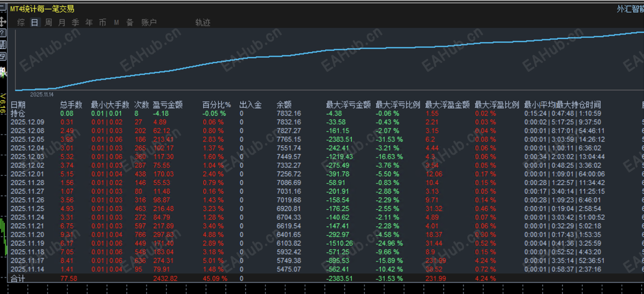
Task: Select the 日 daily statistics tab
Action: [35, 23]
